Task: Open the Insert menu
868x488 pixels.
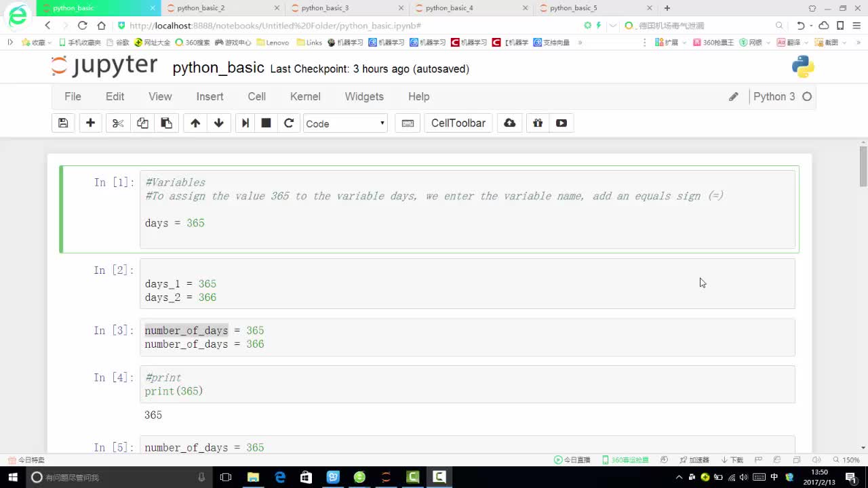Action: point(210,96)
